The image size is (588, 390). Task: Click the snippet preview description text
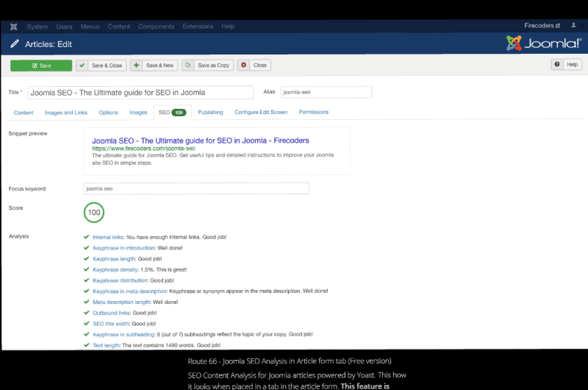(212, 159)
